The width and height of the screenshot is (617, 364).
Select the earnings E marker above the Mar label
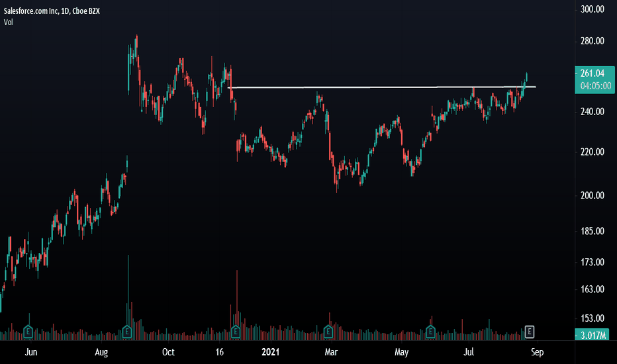(x=328, y=332)
